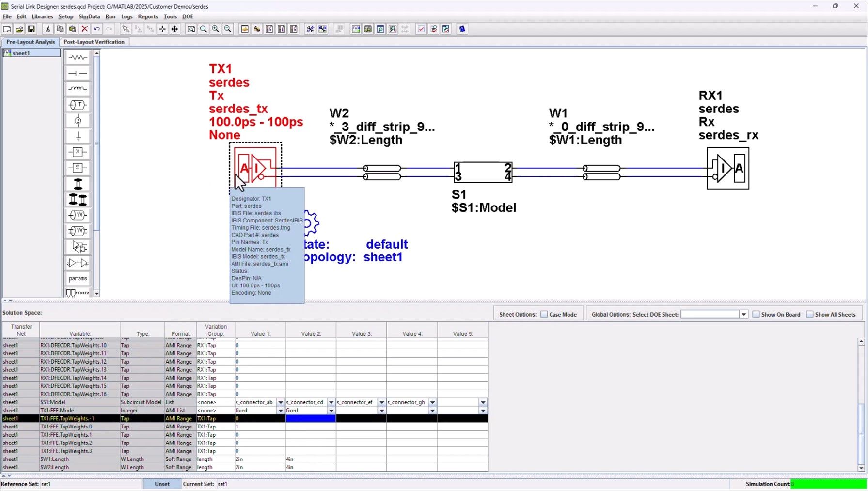Switch to the Post-Layout Verification tab

point(95,42)
